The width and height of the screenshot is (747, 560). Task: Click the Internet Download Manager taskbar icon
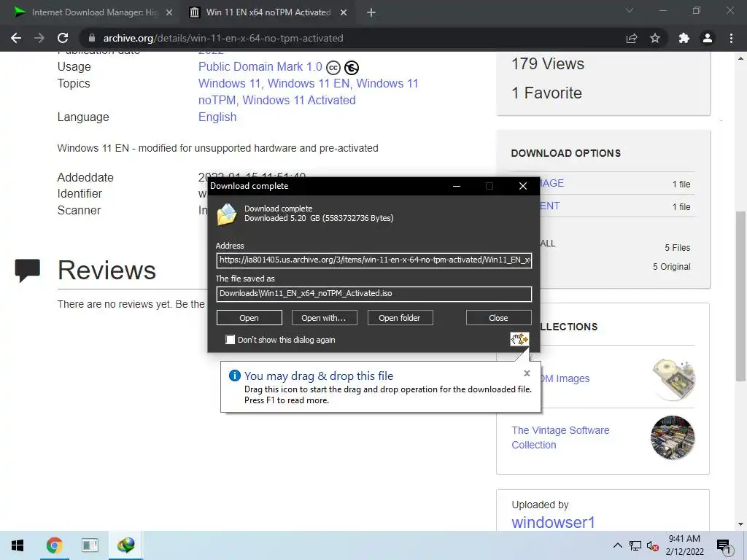point(125,545)
